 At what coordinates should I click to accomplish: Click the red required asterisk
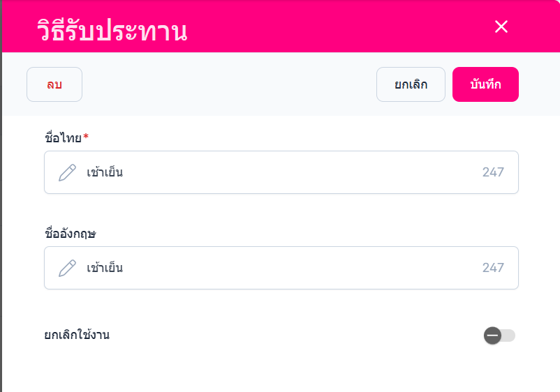coord(86,137)
